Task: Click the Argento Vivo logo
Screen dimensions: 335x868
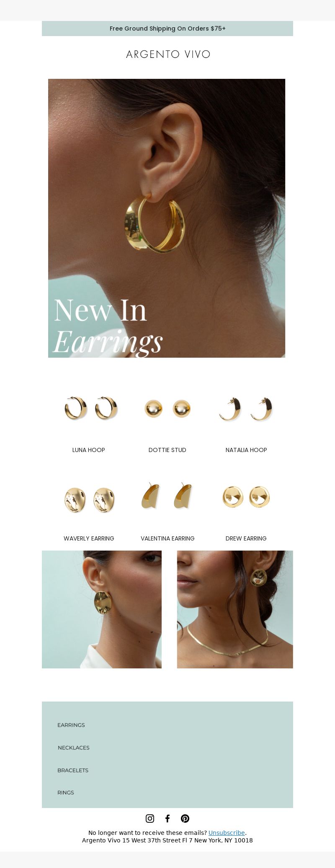Action: coord(168,55)
